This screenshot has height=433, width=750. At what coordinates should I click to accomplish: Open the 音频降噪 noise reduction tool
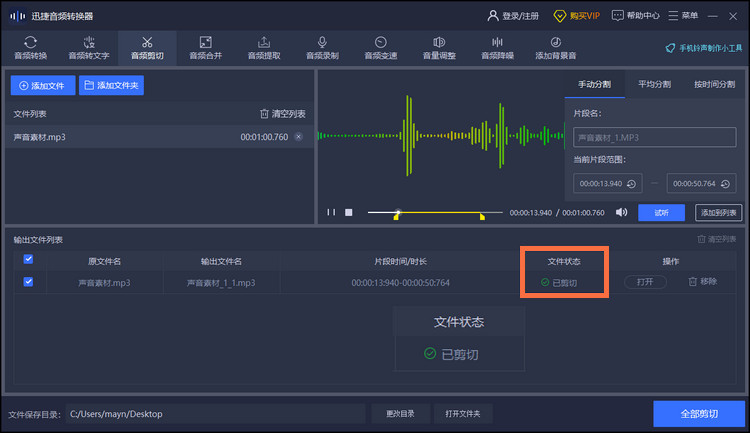497,48
